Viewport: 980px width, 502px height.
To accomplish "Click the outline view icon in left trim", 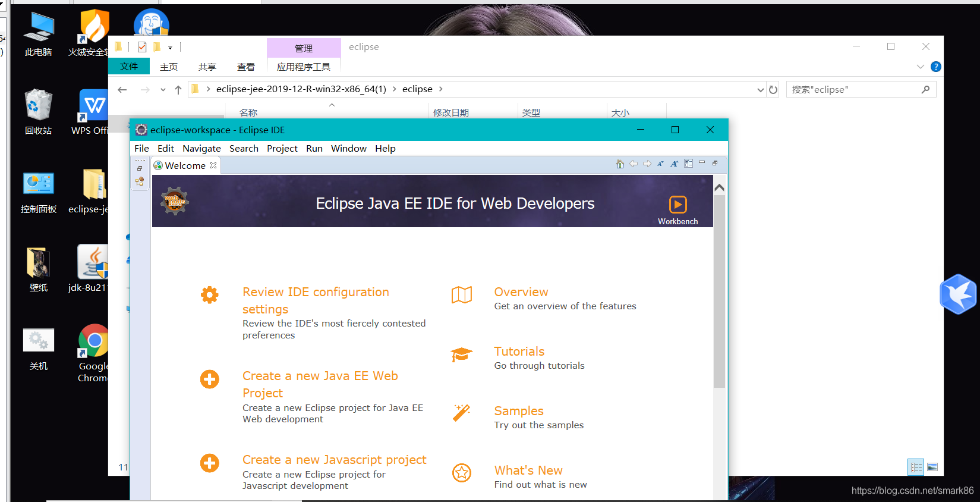I will pyautogui.click(x=140, y=181).
